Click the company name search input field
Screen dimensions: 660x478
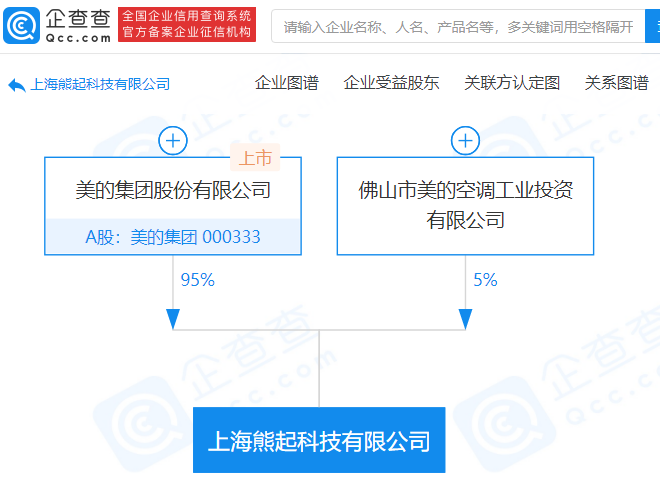pyautogui.click(x=458, y=27)
